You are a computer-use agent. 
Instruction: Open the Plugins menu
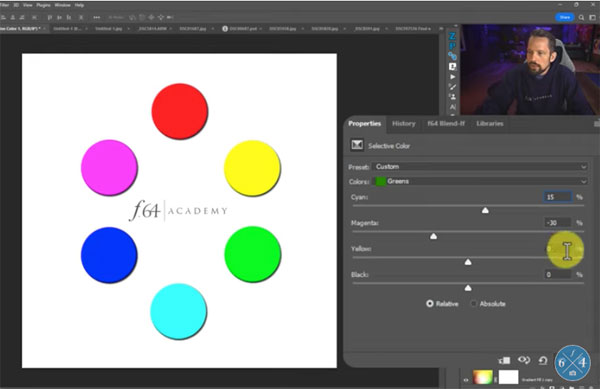click(x=43, y=5)
